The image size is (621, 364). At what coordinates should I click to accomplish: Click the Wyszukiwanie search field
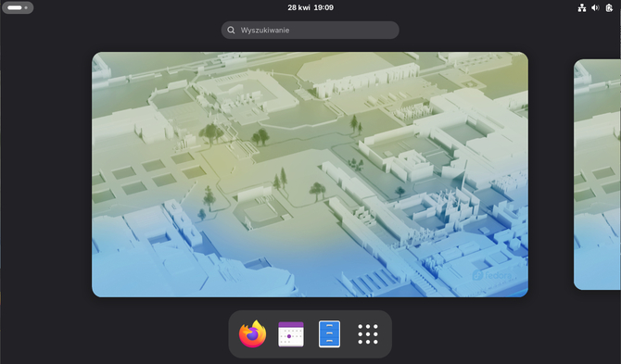click(x=310, y=30)
